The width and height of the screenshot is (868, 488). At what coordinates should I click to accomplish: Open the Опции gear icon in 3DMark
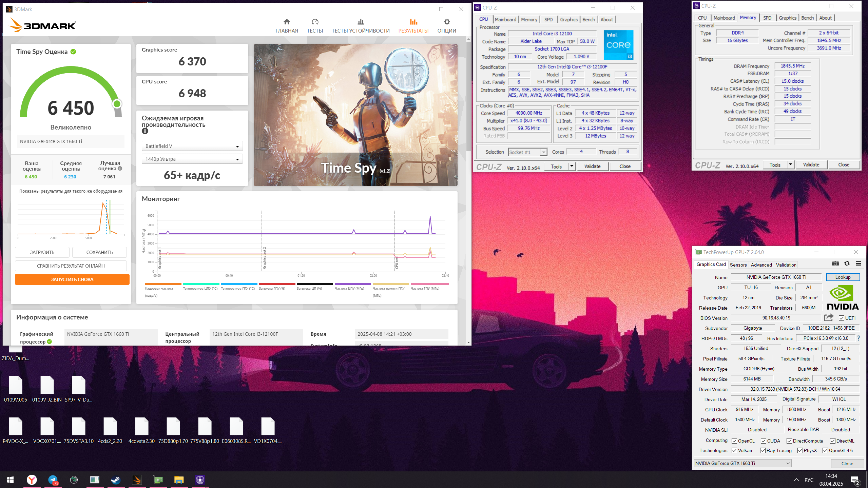447,22
